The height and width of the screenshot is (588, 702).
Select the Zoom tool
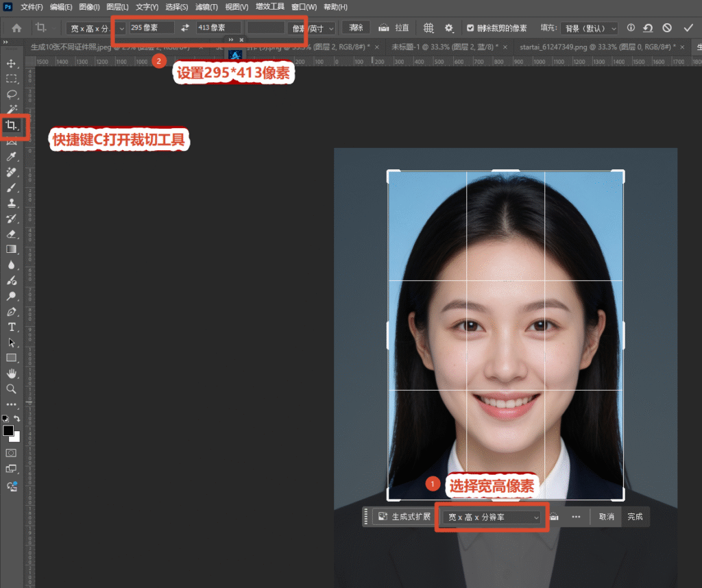coord(11,389)
